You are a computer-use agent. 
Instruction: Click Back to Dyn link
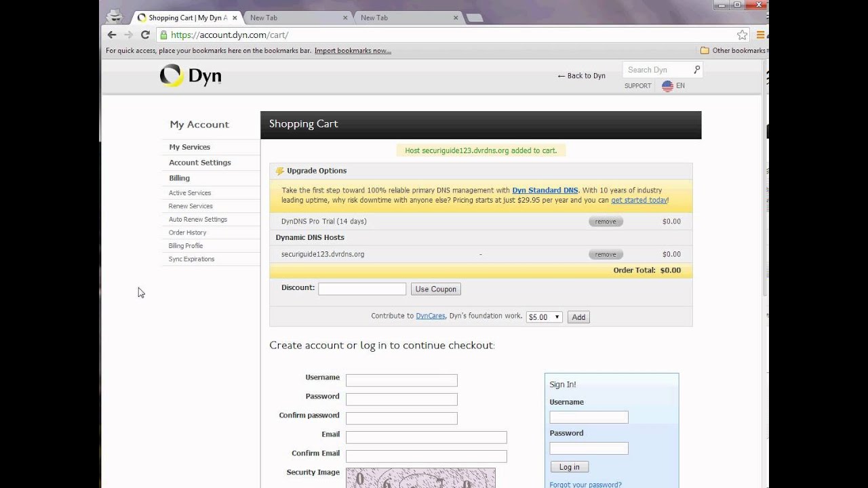point(581,76)
